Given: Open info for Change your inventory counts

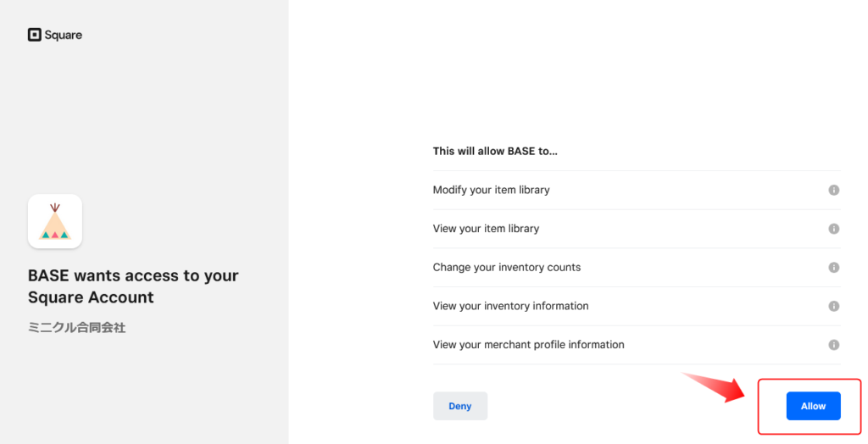Looking at the screenshot, I should (x=833, y=267).
